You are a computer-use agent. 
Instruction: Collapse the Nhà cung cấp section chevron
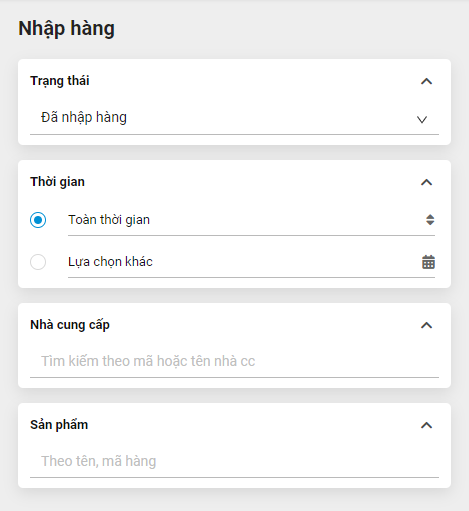[426, 325]
